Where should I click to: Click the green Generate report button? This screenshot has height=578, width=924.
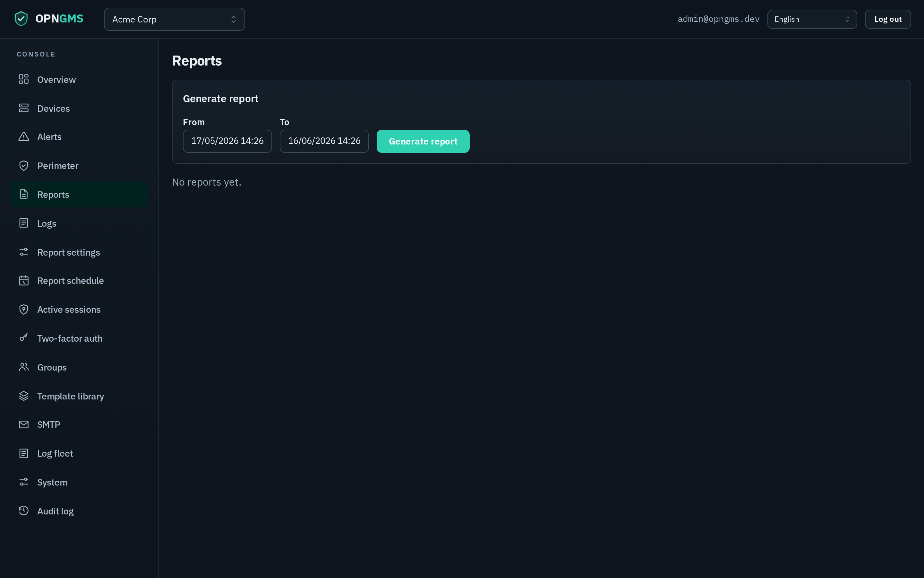coord(423,141)
